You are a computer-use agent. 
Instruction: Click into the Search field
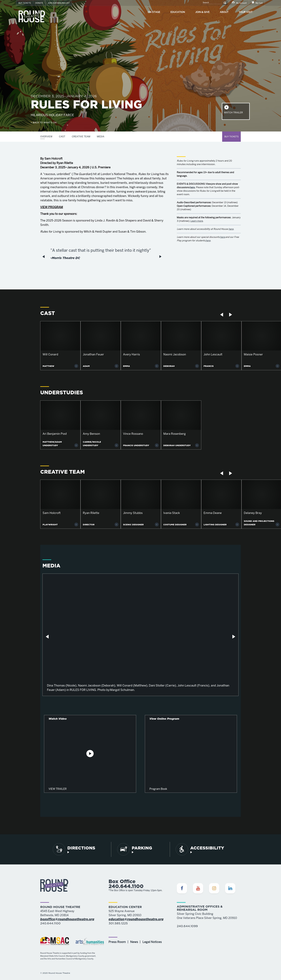(212, 3)
